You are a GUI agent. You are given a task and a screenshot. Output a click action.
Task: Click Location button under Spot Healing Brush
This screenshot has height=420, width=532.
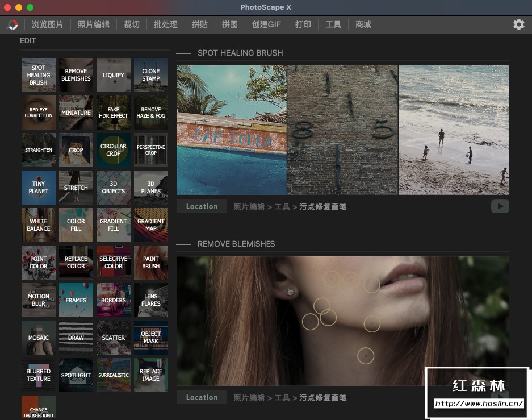pyautogui.click(x=202, y=206)
